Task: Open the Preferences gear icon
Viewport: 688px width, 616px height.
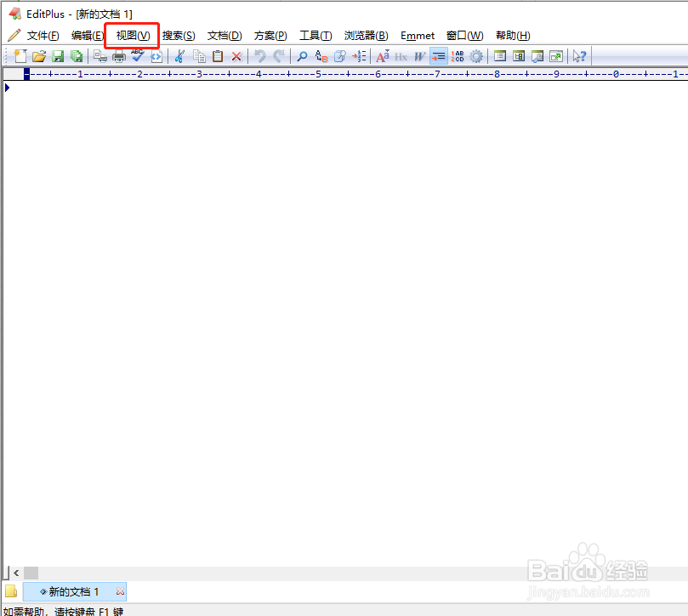Action: click(476, 56)
